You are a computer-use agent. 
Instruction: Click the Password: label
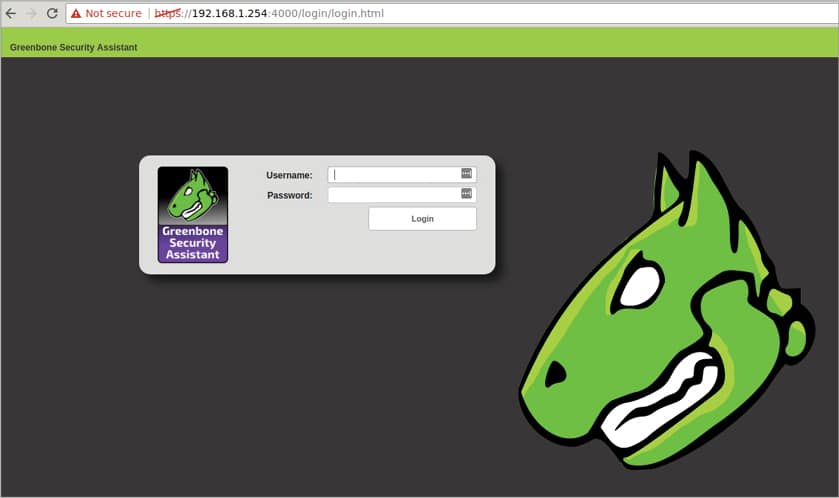click(289, 195)
